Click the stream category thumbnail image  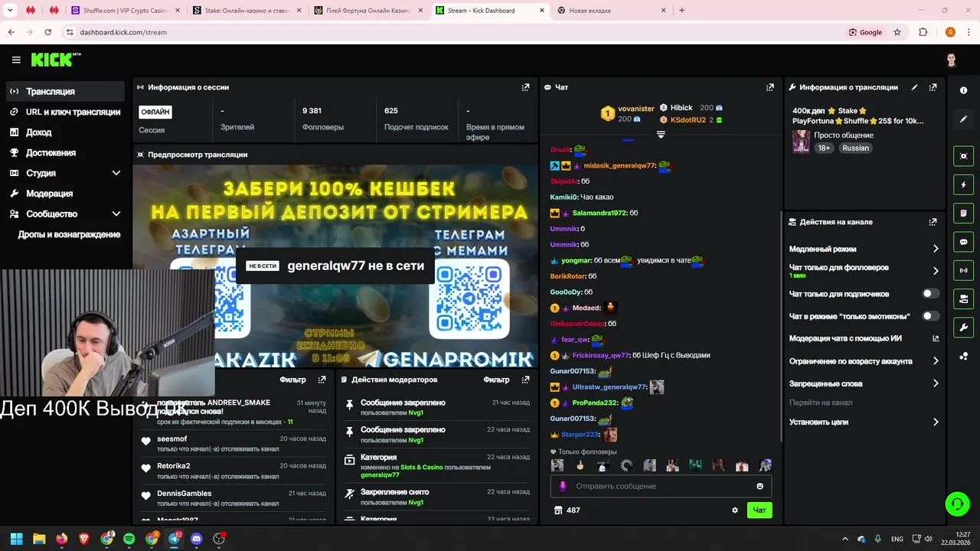(801, 142)
